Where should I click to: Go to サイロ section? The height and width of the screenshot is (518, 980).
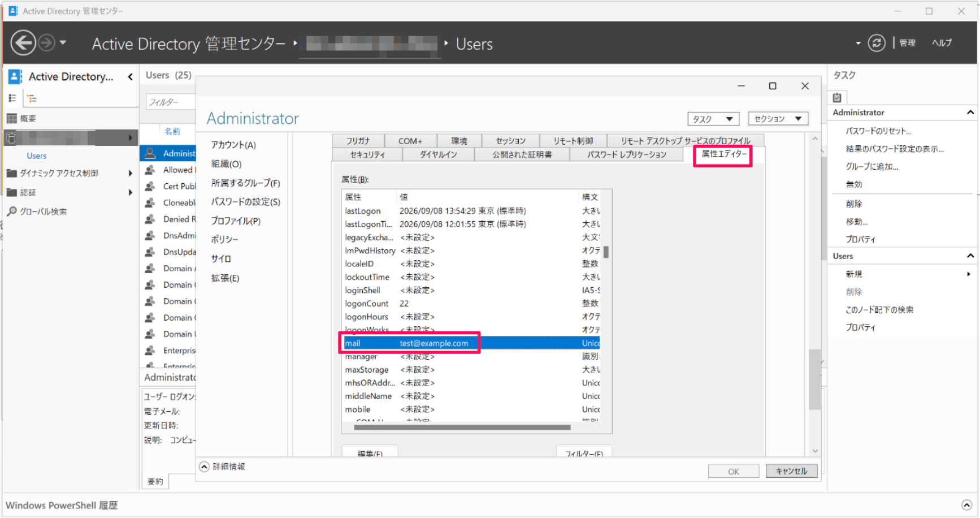(221, 259)
